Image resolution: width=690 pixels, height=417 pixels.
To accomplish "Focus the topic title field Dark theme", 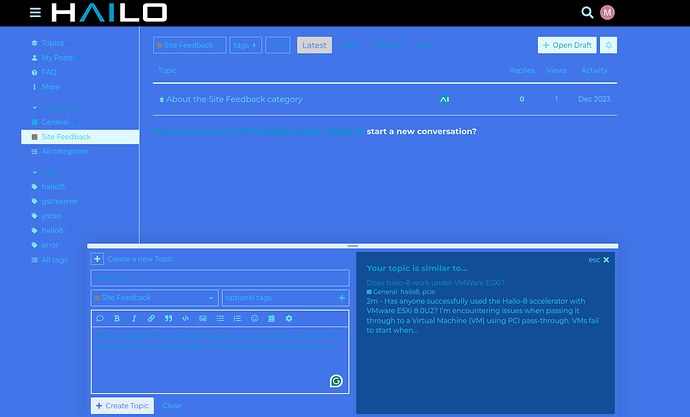I will point(220,278).
